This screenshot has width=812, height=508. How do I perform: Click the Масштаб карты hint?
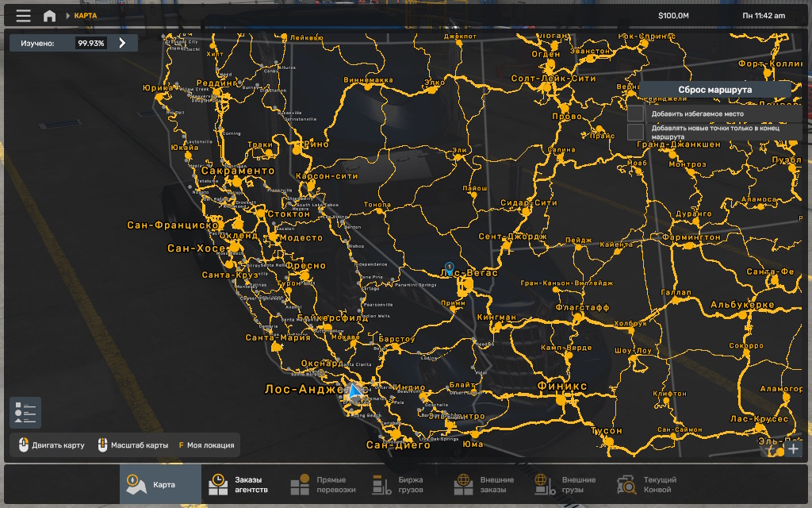[133, 445]
